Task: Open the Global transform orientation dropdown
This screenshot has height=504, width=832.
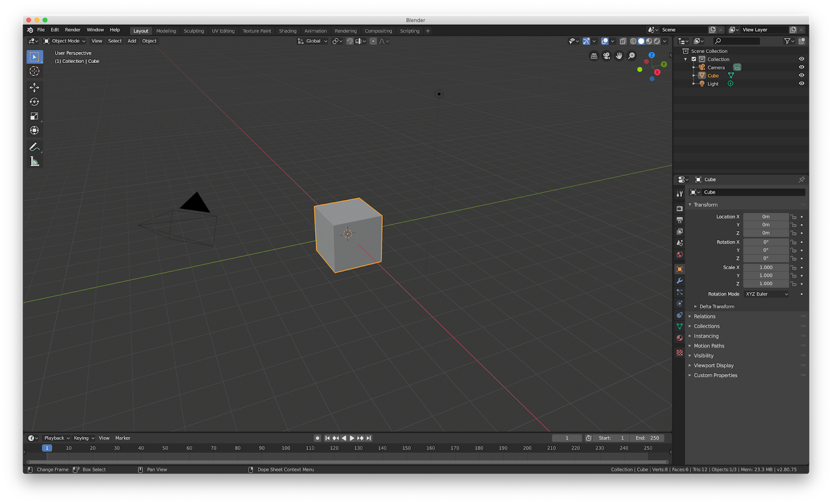Action: [312, 41]
